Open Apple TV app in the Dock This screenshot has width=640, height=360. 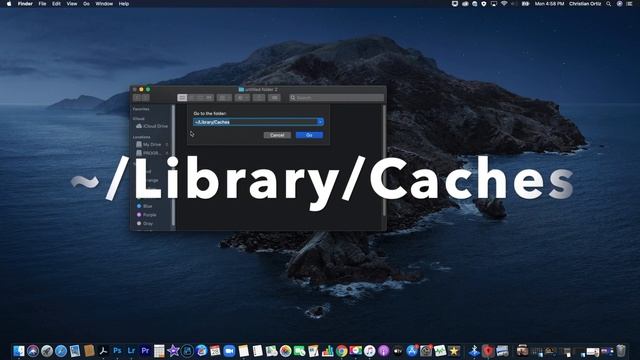pos(398,351)
